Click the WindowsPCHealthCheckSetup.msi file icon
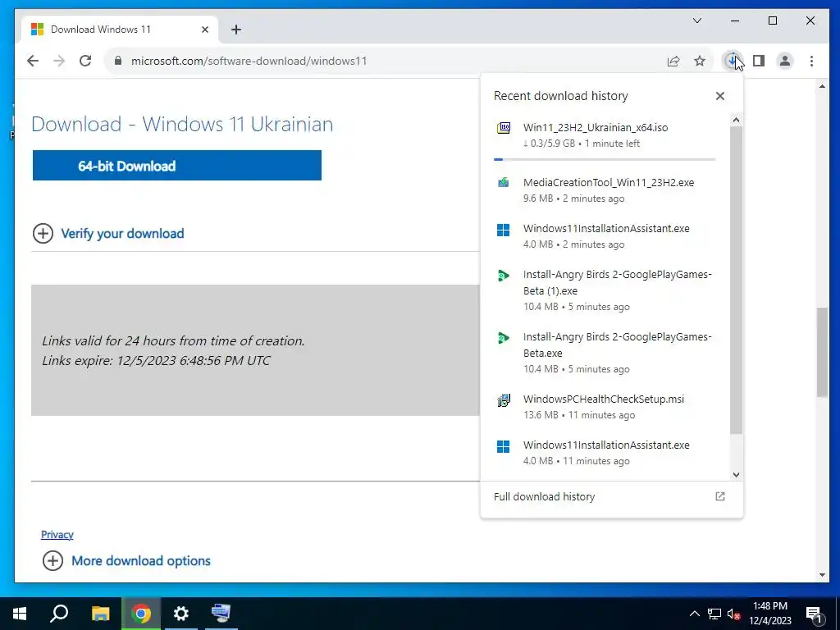The width and height of the screenshot is (840, 630). 503,400
